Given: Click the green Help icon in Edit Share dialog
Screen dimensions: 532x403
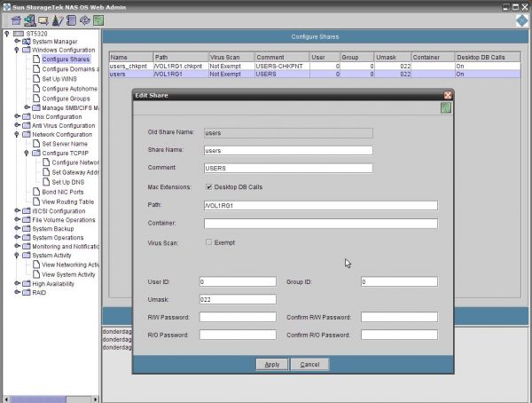Looking at the screenshot, I should (446, 108).
